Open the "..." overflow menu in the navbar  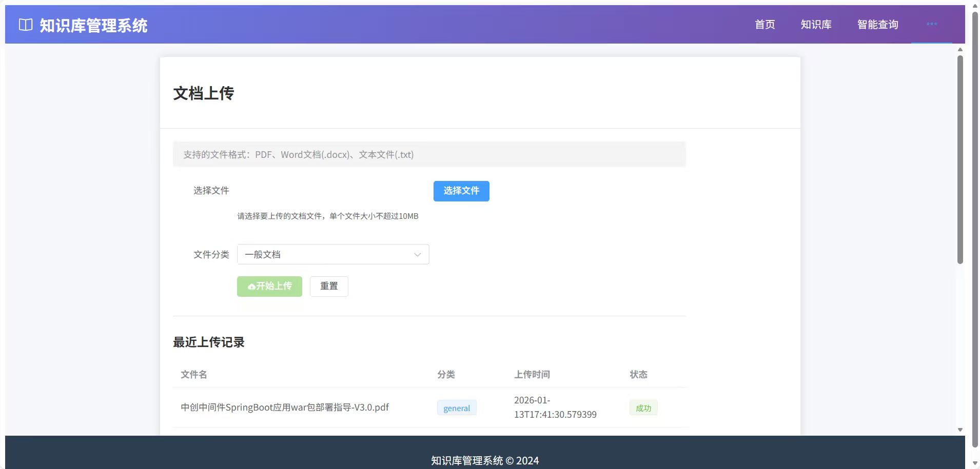point(932,24)
